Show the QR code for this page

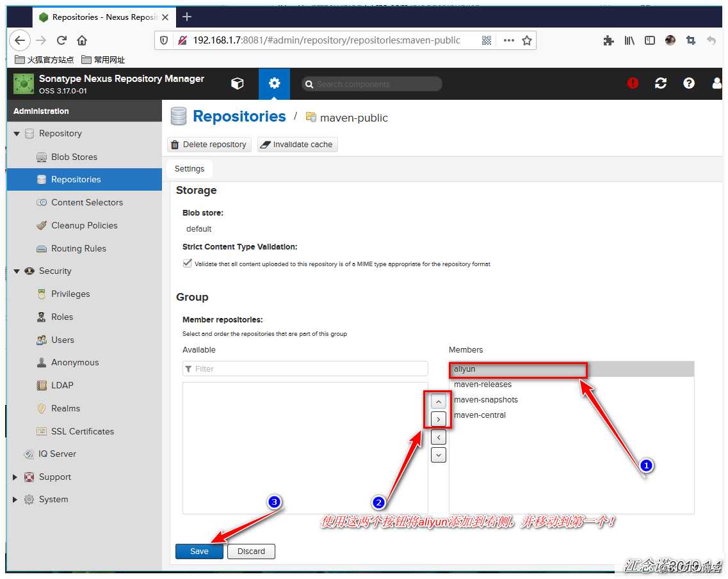486,40
